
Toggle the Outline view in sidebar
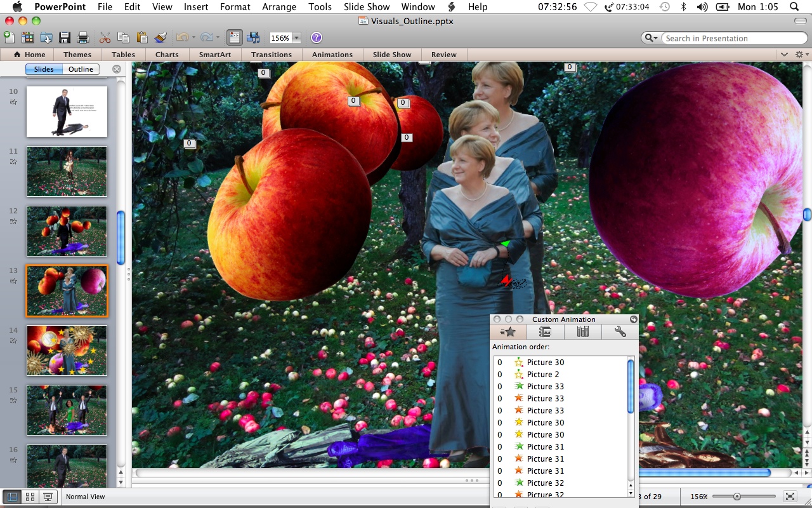[x=81, y=69]
